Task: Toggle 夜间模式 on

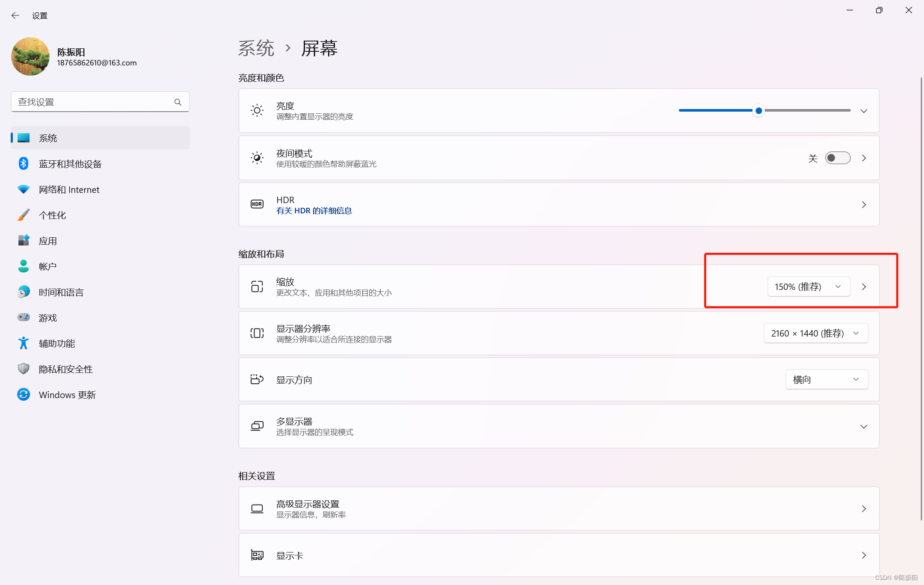Action: point(838,158)
